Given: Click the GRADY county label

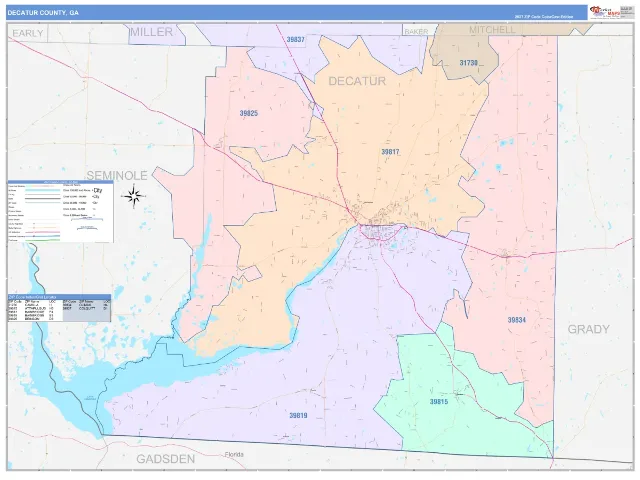Looking at the screenshot, I should (589, 329).
